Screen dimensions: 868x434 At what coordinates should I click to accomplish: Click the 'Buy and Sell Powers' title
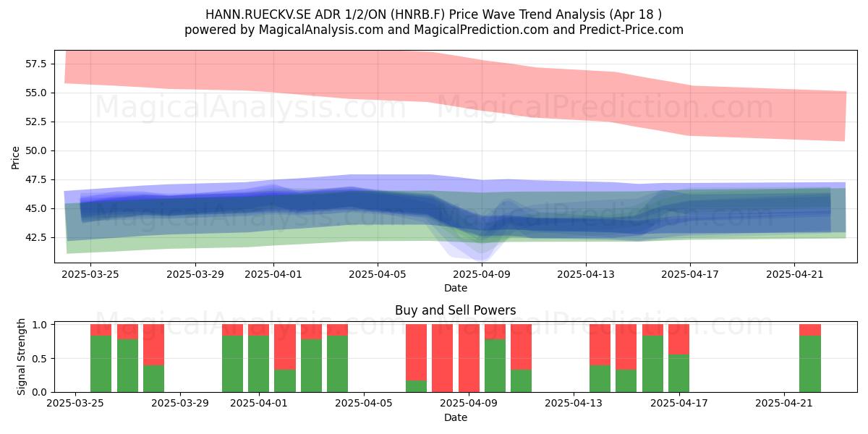(x=456, y=310)
